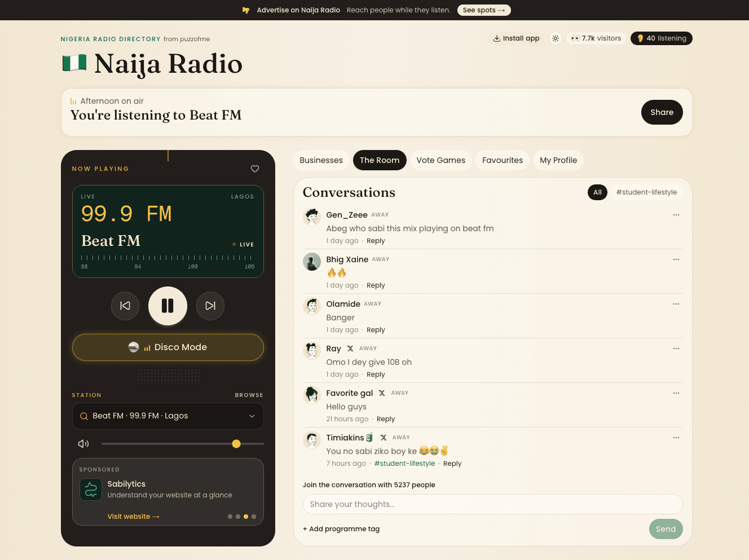This screenshot has height=560, width=749.
Task: Skip to the previous station
Action: (x=125, y=306)
